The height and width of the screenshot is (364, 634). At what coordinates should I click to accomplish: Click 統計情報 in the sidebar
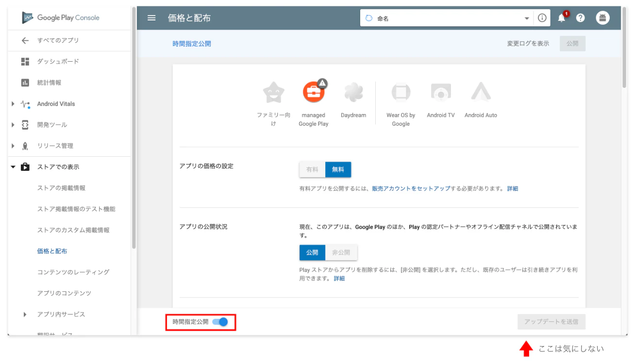tap(49, 83)
